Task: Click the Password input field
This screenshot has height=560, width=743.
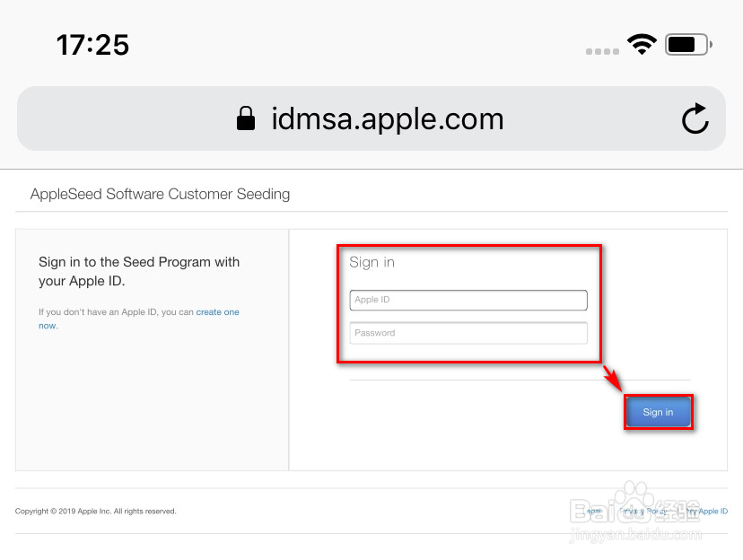Action: pos(468,332)
